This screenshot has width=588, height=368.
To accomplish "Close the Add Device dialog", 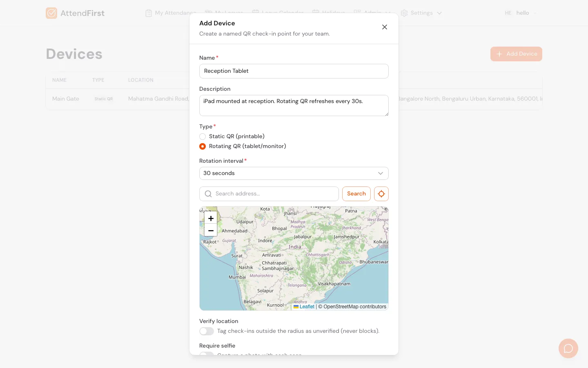I will (384, 27).
